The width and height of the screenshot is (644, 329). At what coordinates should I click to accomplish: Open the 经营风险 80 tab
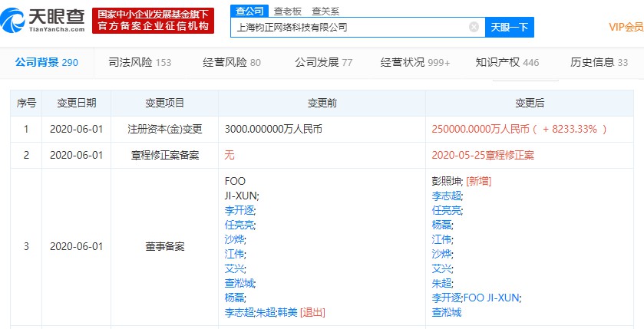(x=232, y=62)
